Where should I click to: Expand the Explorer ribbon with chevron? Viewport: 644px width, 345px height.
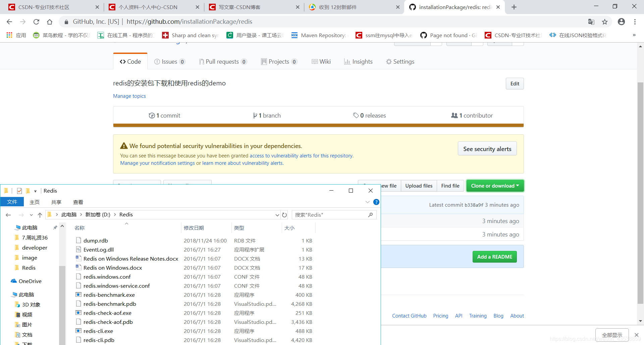click(x=368, y=202)
